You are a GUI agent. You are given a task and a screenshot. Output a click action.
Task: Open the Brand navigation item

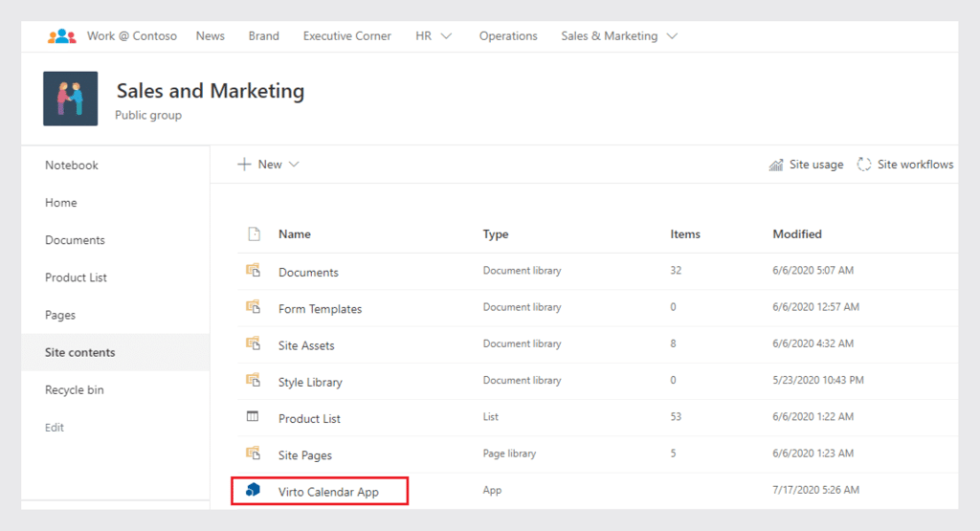click(x=264, y=36)
